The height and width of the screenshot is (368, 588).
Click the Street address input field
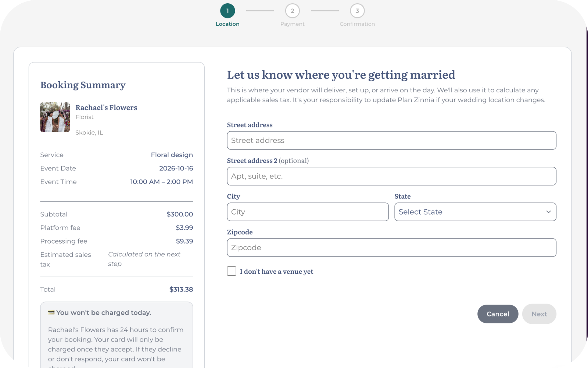[391, 141]
